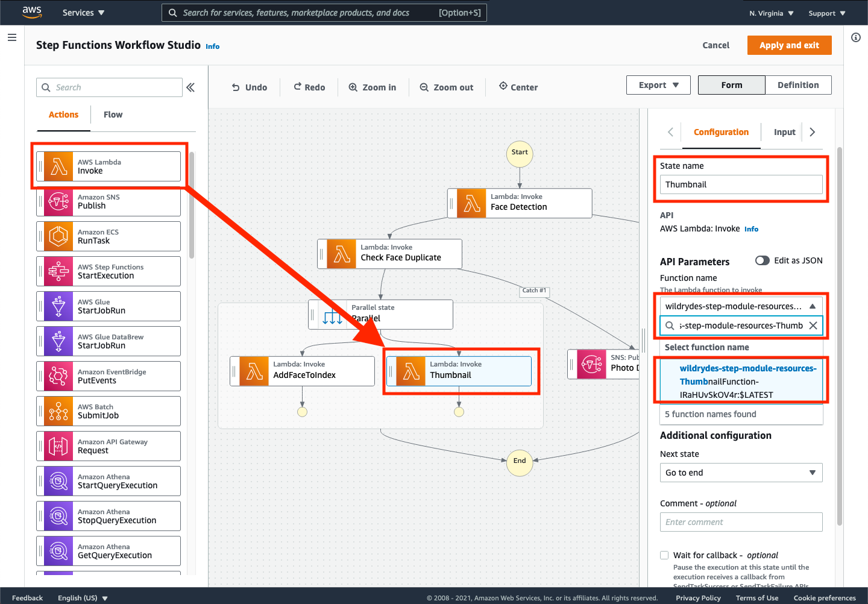Open the info panel circle icon
The image size is (868, 604).
856,37
